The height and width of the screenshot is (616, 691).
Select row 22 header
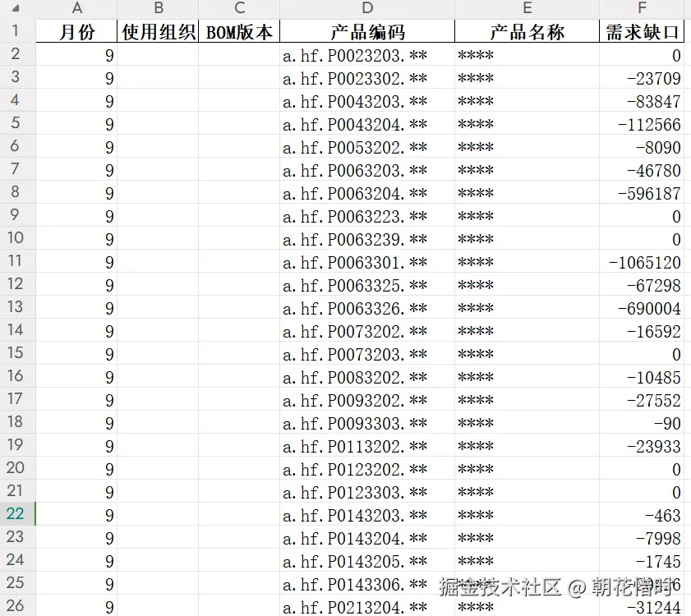coord(16,514)
